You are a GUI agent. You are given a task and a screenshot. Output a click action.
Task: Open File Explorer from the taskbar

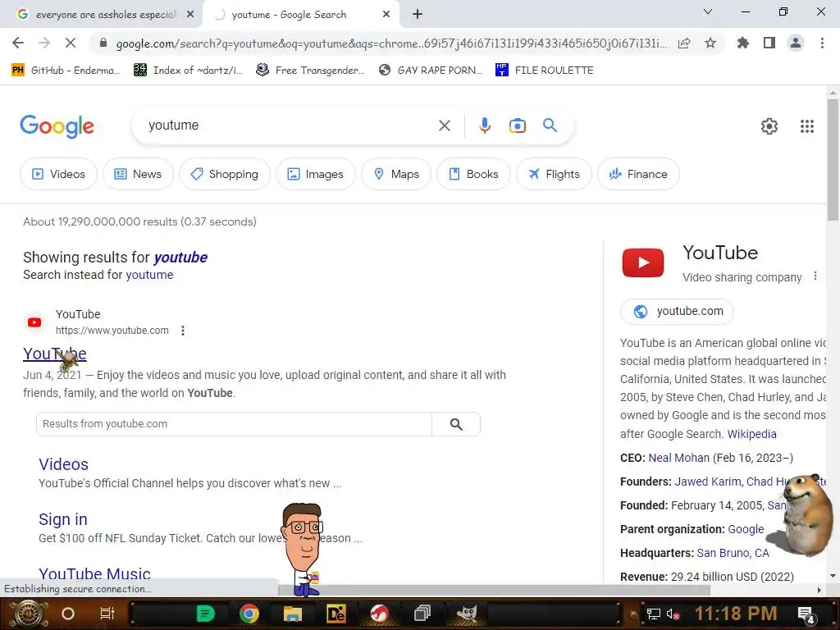coord(293,614)
